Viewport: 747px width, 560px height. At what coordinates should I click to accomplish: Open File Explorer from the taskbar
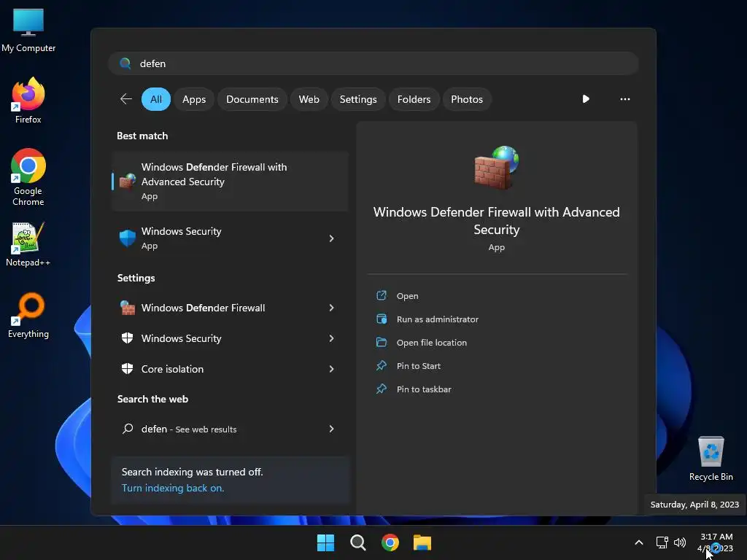(x=422, y=542)
